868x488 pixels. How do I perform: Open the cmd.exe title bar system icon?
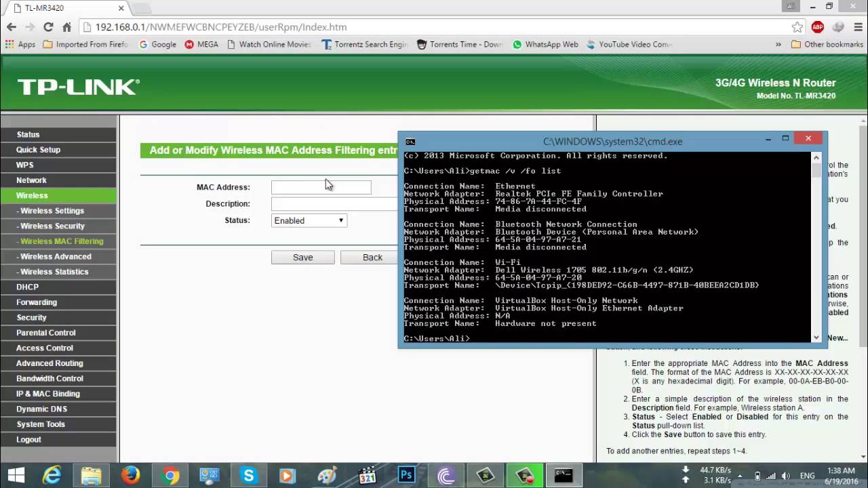[x=410, y=142]
